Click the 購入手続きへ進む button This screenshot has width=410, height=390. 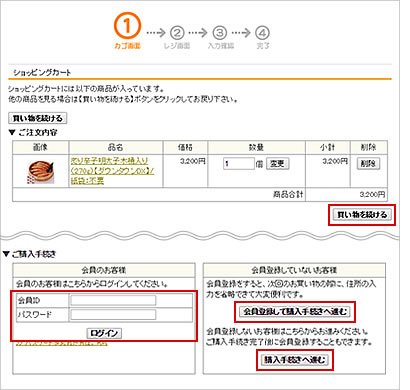tap(295, 360)
